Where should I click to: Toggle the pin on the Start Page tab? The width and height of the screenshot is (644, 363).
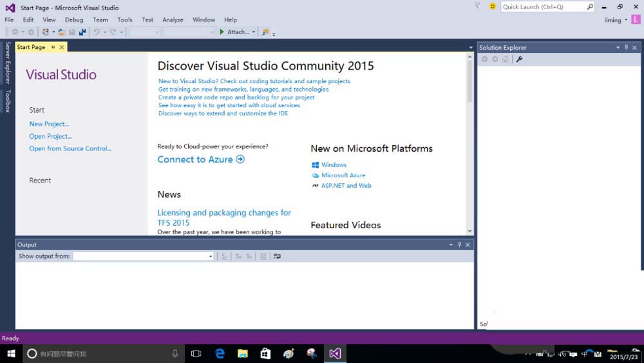pyautogui.click(x=53, y=47)
